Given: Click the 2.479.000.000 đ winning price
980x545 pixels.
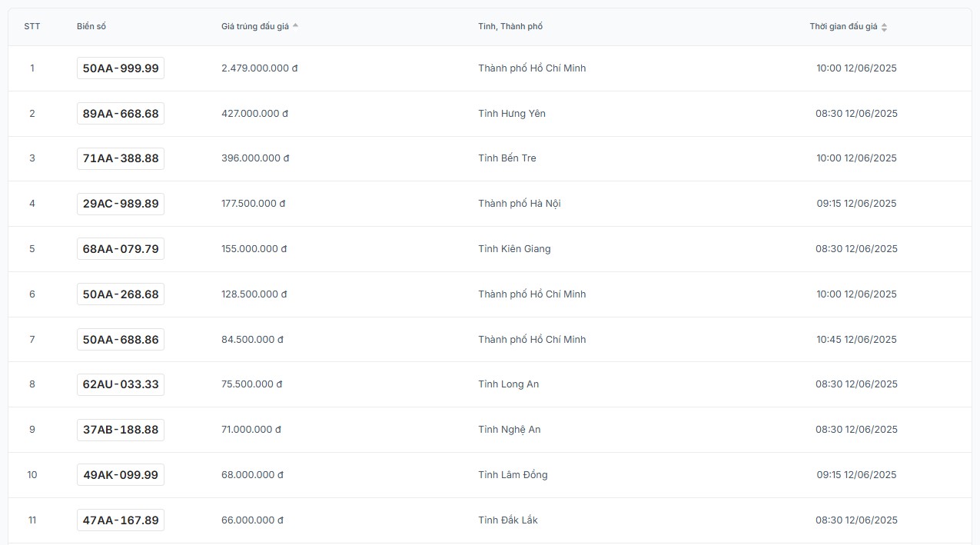Looking at the screenshot, I should [x=259, y=68].
